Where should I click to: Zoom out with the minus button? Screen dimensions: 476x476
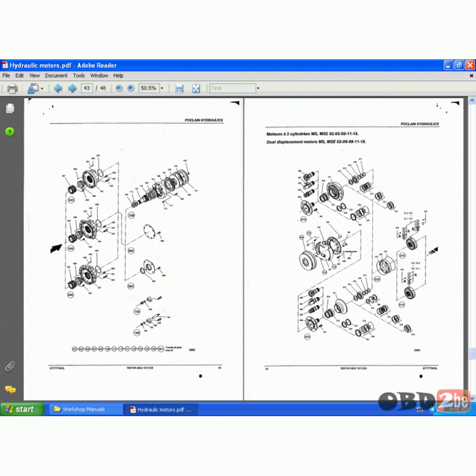point(119,88)
